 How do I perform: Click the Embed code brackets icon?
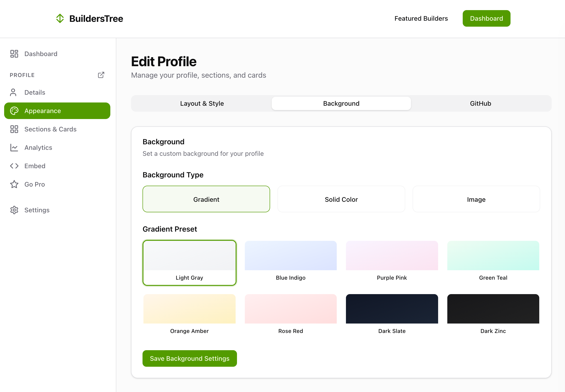pyautogui.click(x=14, y=166)
